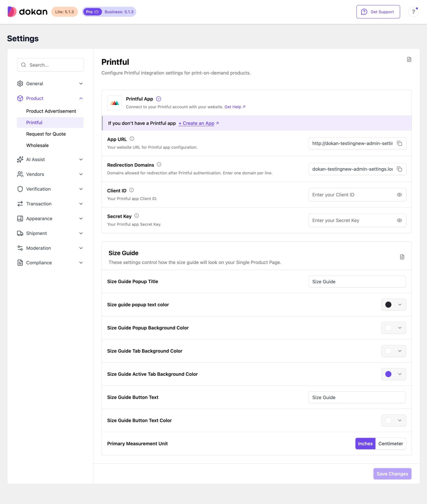Show Redirection Domains info icon

(x=159, y=165)
